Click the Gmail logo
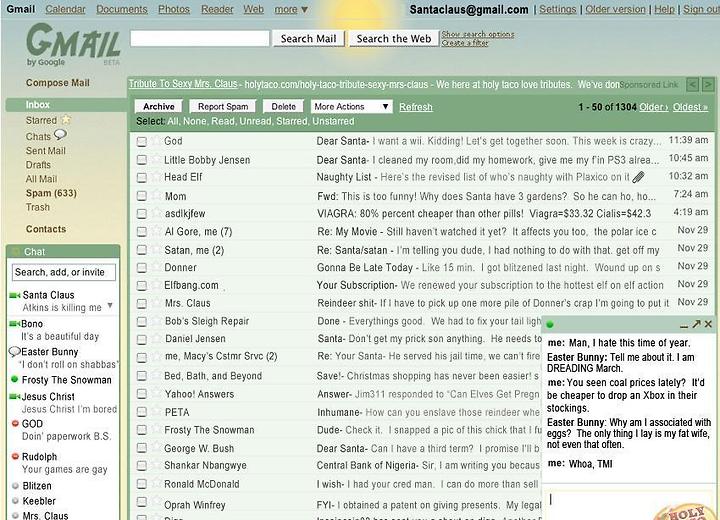 [73, 45]
